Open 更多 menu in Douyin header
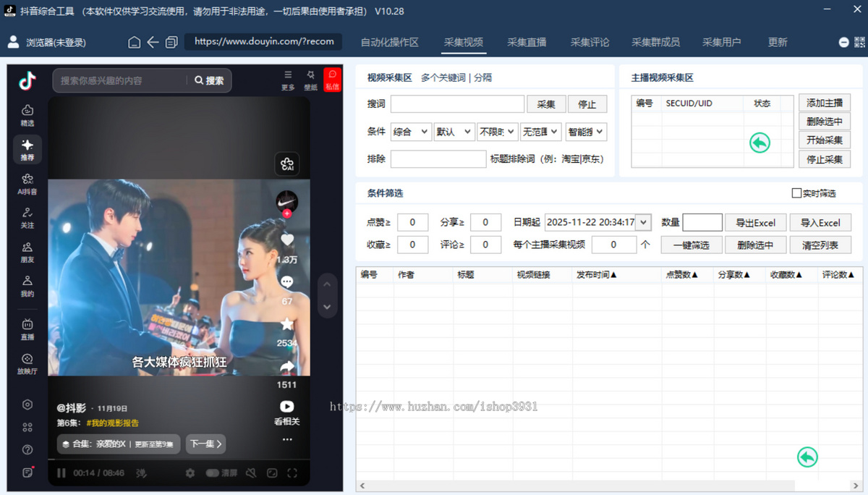The width and height of the screenshot is (868, 495). [x=288, y=80]
